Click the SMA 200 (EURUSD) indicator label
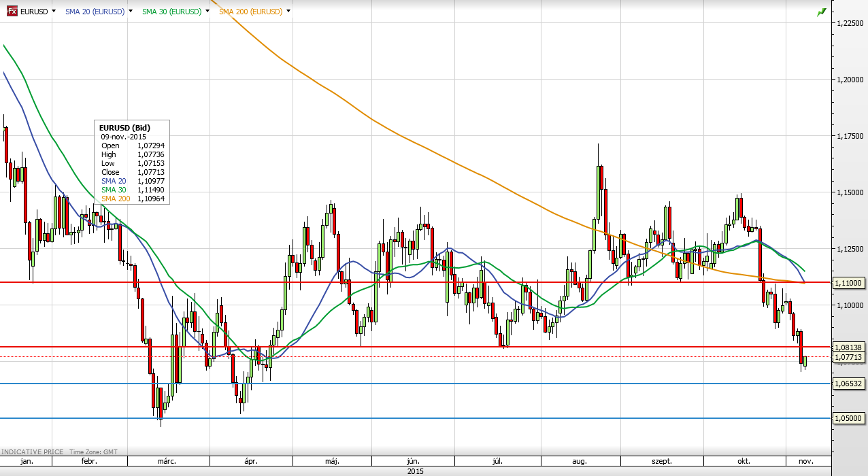The height and width of the screenshot is (476, 868). pos(251,12)
